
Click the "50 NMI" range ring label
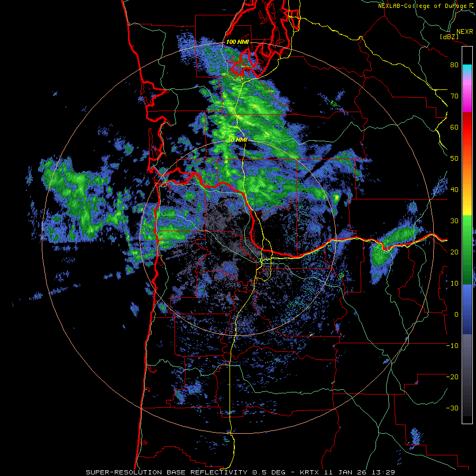coord(237,140)
